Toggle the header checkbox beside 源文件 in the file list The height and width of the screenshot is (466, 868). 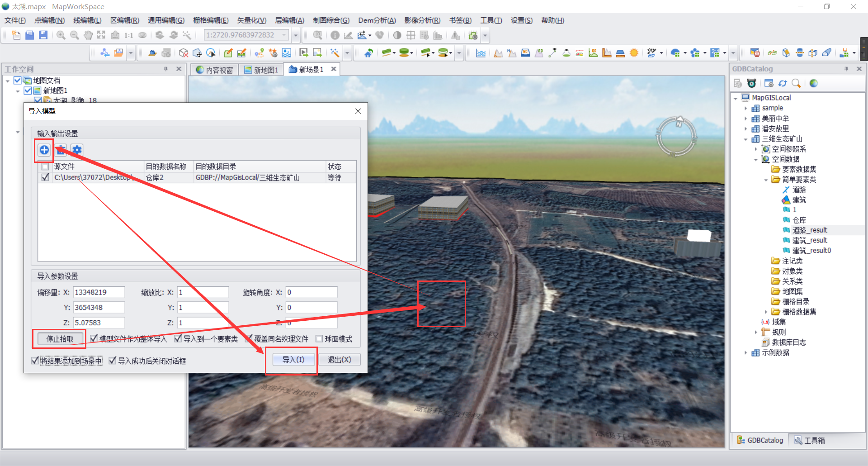[x=45, y=166]
